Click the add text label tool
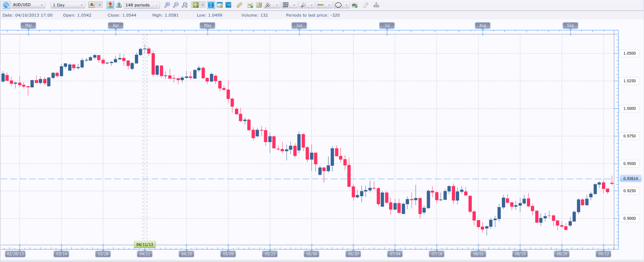This screenshot has width=644, height=262. coord(355,5)
